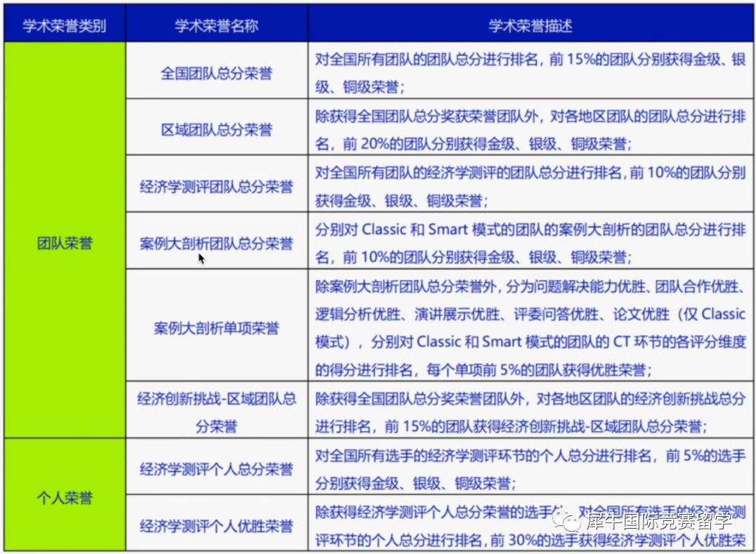The width and height of the screenshot is (756, 554).
Task: Select the 全国团队总分荣誉 name cell
Action: tap(216, 73)
